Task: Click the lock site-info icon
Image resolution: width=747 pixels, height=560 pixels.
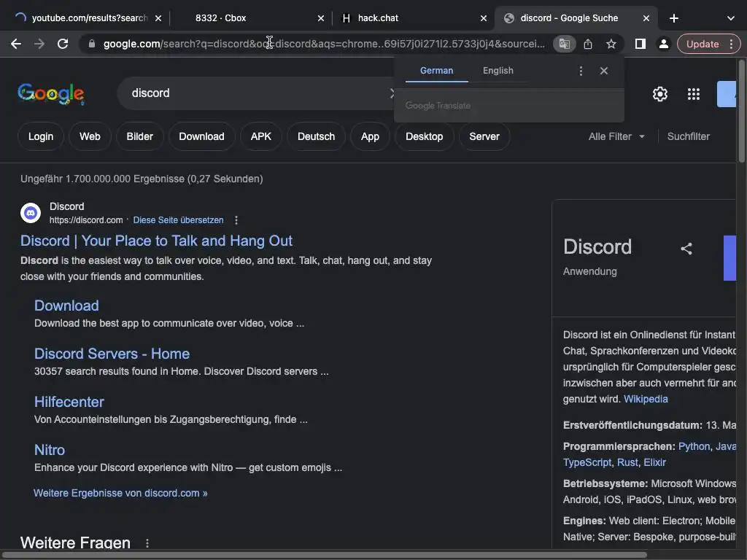Action: [92, 44]
